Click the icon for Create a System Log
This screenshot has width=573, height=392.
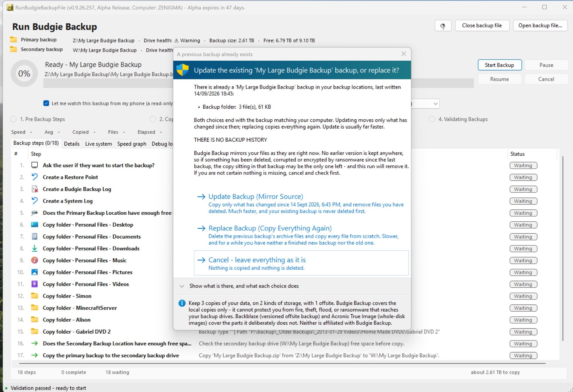pyautogui.click(x=35, y=201)
